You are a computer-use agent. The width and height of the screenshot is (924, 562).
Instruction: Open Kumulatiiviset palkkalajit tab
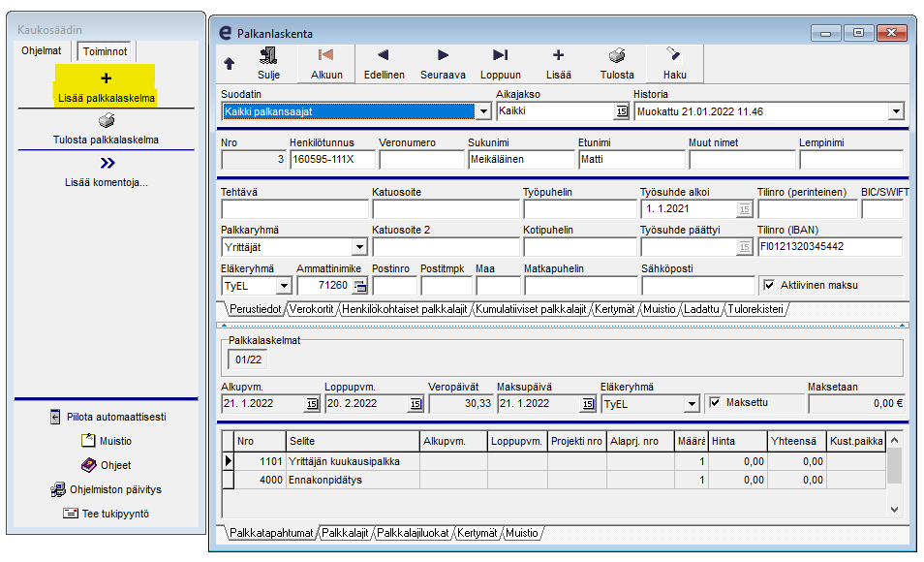531,309
